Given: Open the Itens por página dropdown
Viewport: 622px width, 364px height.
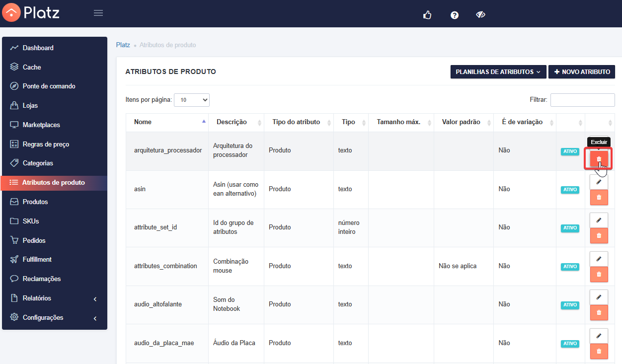Looking at the screenshot, I should coord(192,100).
